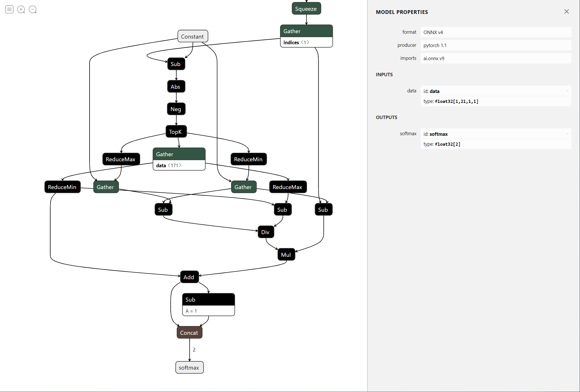Viewport: 580px width, 392px height.
Task: Select the ReduceMin node right of Gather data
Action: tap(249, 159)
